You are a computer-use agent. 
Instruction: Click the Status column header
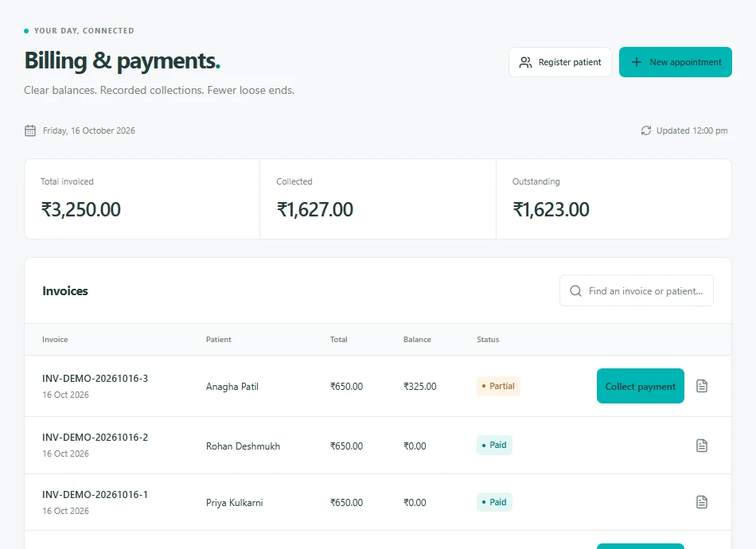click(488, 339)
